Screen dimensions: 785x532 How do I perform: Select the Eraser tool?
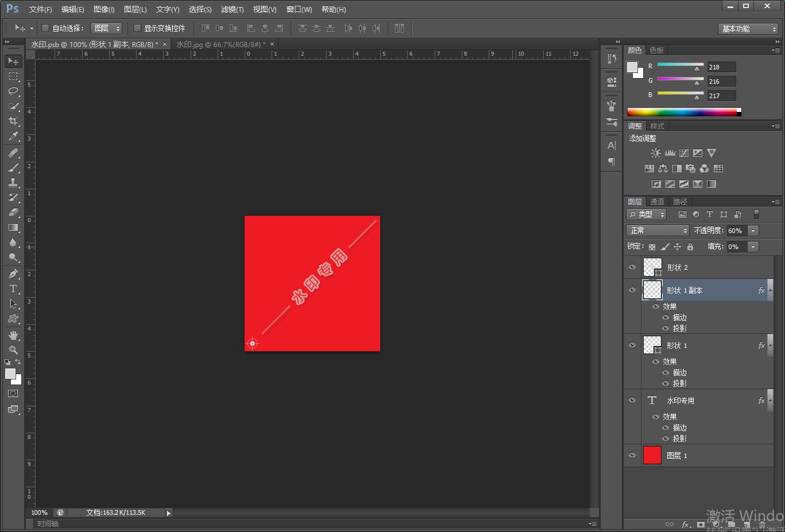click(13, 212)
